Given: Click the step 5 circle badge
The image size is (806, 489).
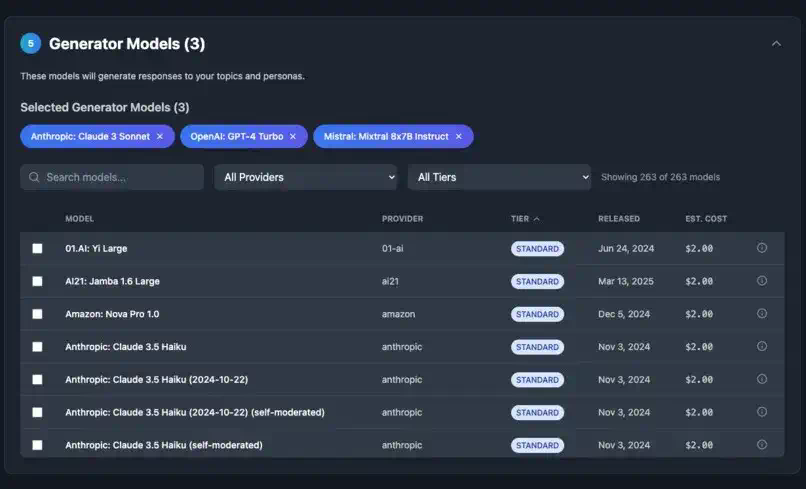Looking at the screenshot, I should tap(30, 44).
